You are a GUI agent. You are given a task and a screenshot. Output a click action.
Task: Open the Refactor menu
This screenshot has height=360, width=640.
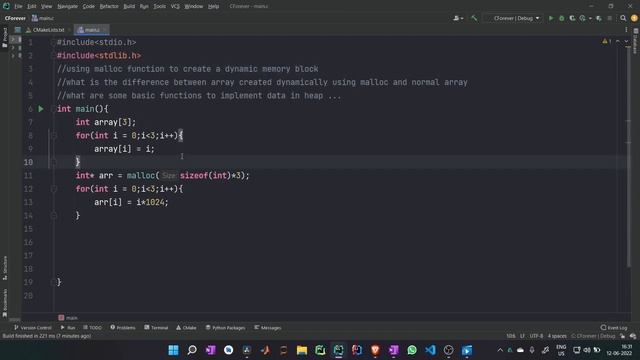[109, 6]
